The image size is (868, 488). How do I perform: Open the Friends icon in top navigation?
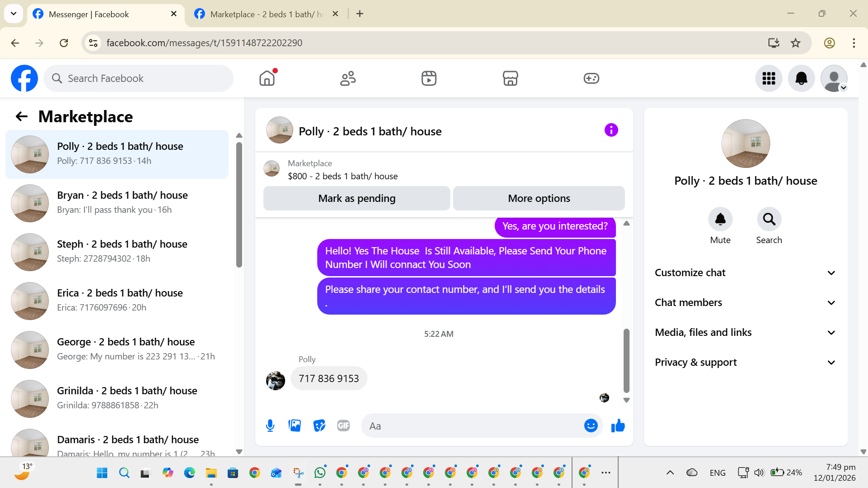[348, 78]
